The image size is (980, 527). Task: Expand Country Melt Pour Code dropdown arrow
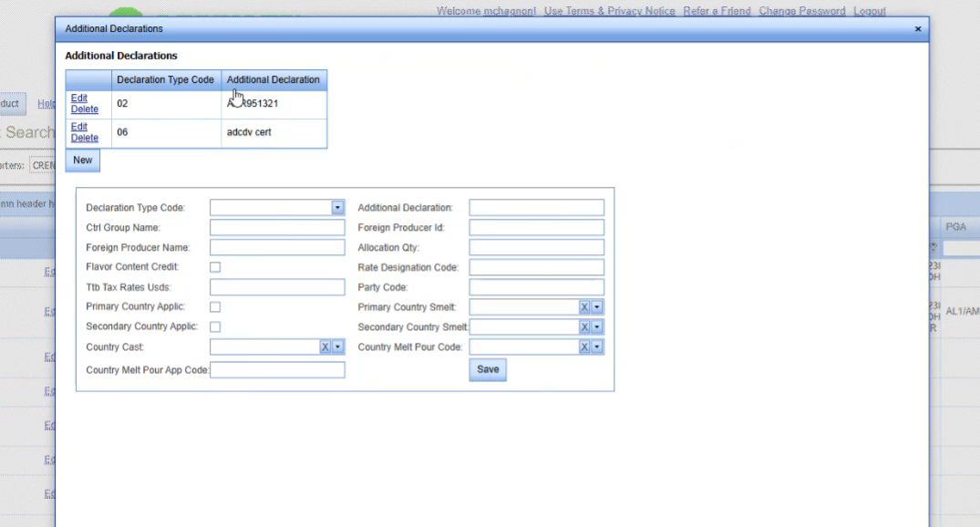click(x=597, y=347)
